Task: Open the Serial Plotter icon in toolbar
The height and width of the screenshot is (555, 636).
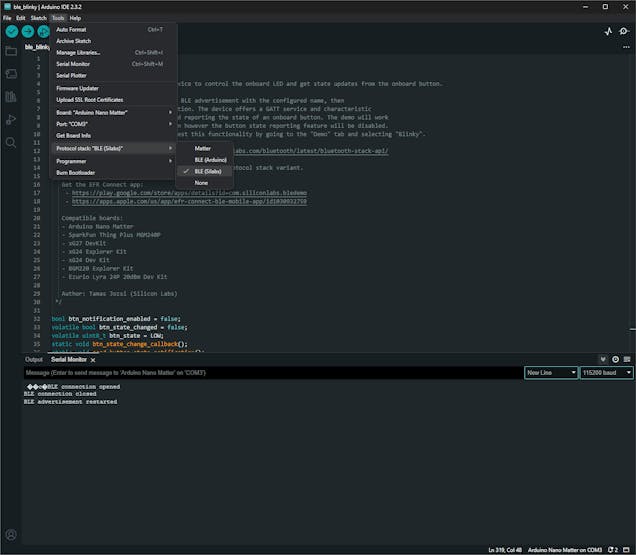Action: pyautogui.click(x=608, y=31)
